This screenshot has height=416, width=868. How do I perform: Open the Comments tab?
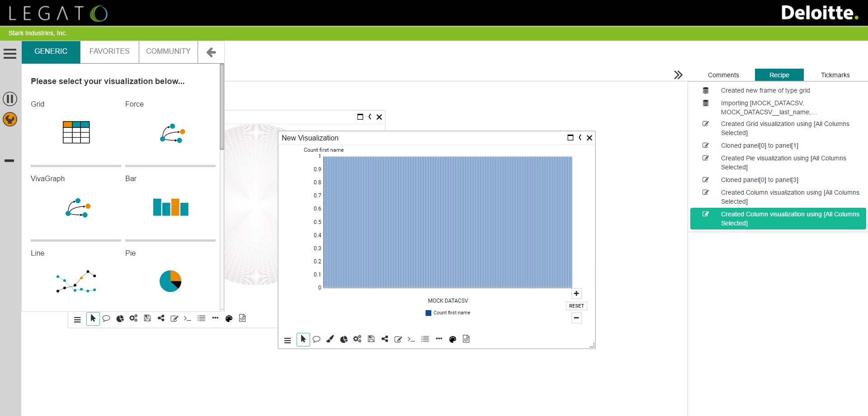coord(723,75)
